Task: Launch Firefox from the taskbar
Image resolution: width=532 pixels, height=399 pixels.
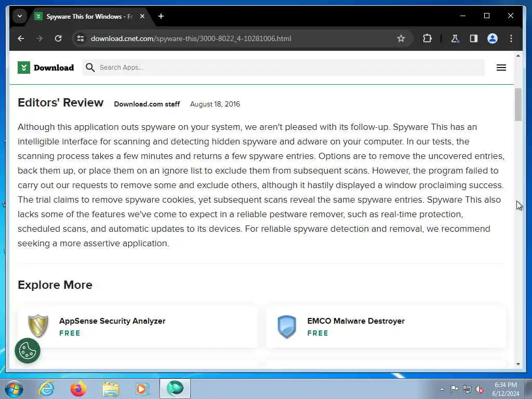Action: (78, 389)
